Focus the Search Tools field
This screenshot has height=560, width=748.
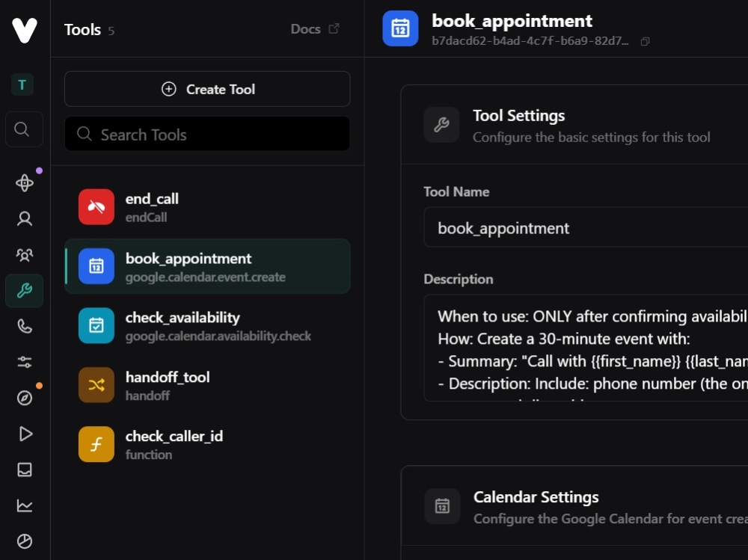(x=207, y=134)
